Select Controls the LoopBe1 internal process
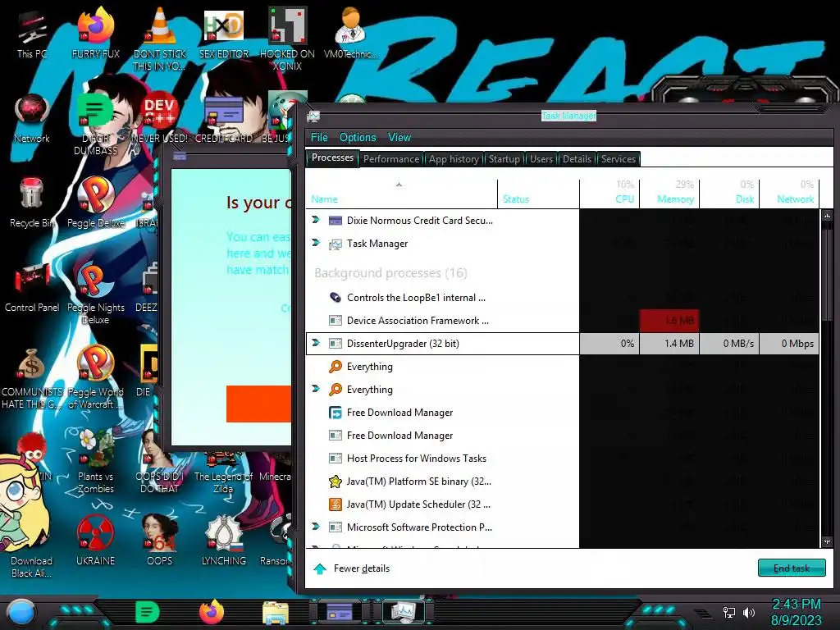Screen dimensions: 840x630 tap(563, 297)
